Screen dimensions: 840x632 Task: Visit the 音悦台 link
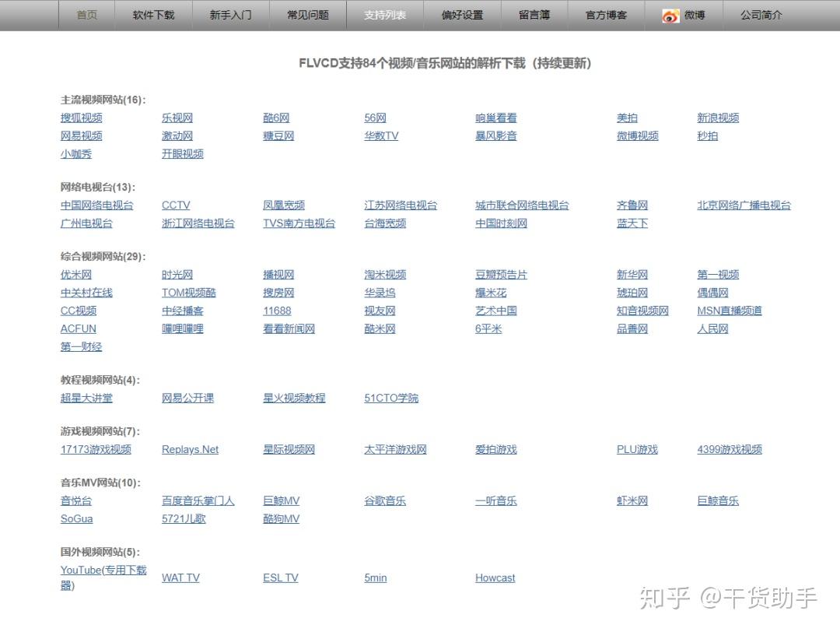(75, 501)
